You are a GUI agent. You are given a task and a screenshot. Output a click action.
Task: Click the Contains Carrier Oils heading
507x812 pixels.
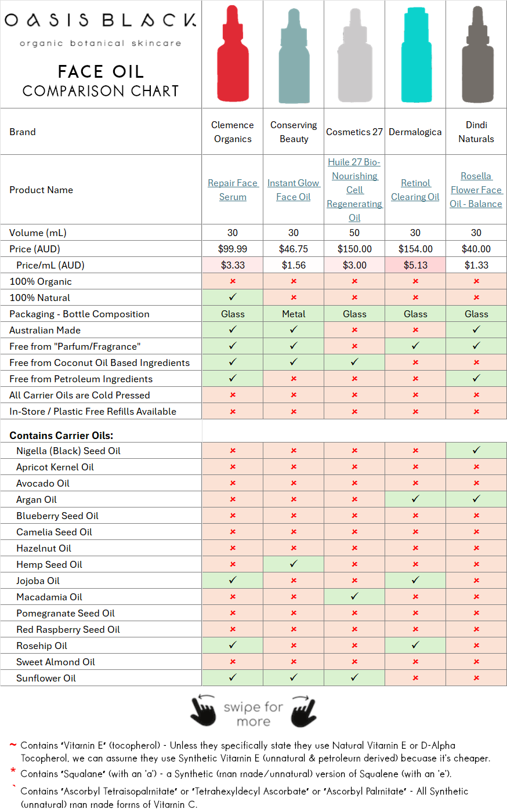coord(61,435)
